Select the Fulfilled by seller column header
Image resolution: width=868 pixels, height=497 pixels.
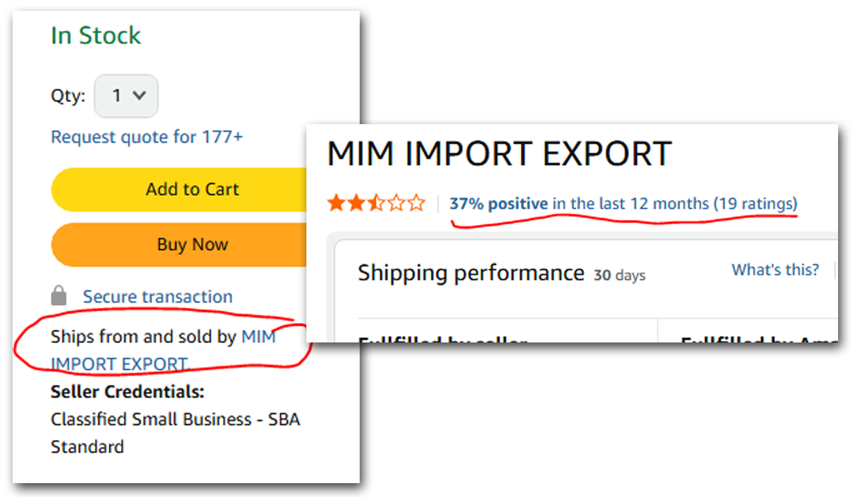(x=443, y=339)
